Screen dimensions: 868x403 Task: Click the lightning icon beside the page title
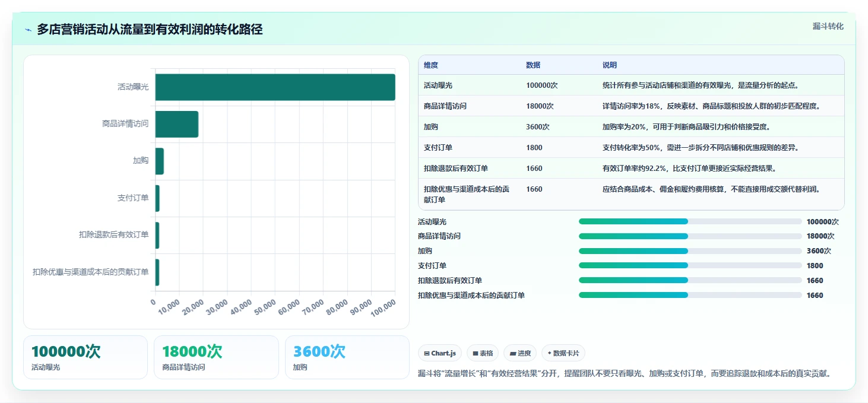coord(28,30)
